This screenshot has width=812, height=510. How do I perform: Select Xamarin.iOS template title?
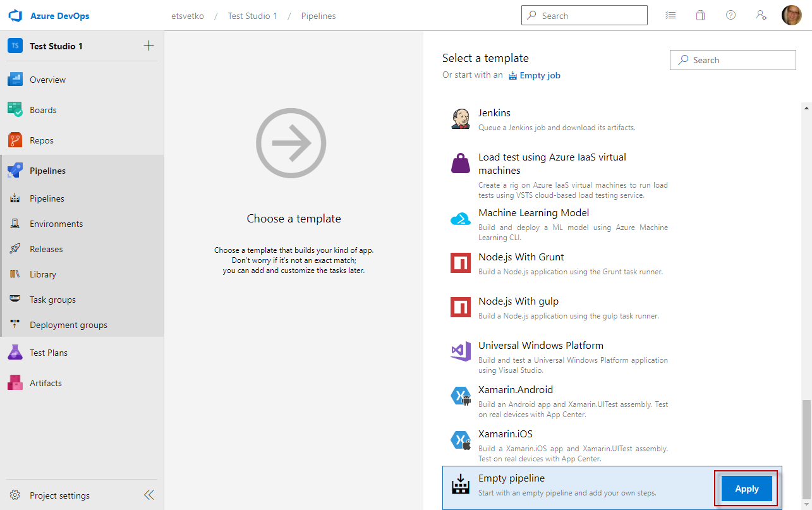click(506, 434)
